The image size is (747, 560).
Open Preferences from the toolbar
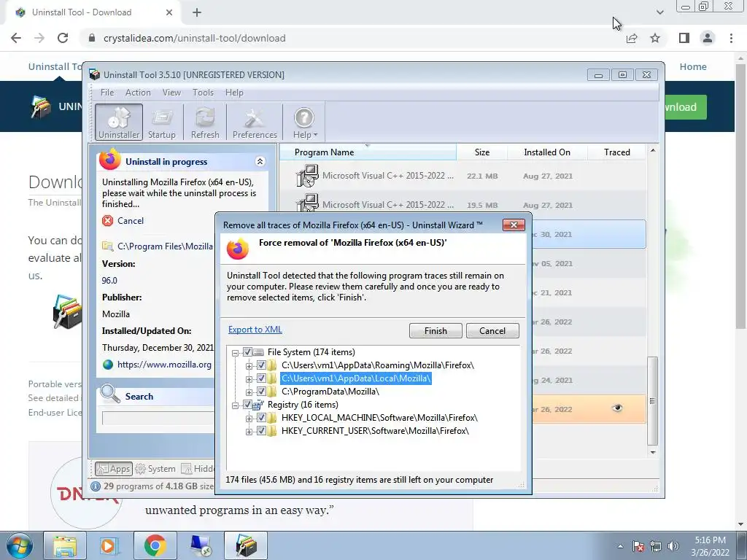point(255,122)
